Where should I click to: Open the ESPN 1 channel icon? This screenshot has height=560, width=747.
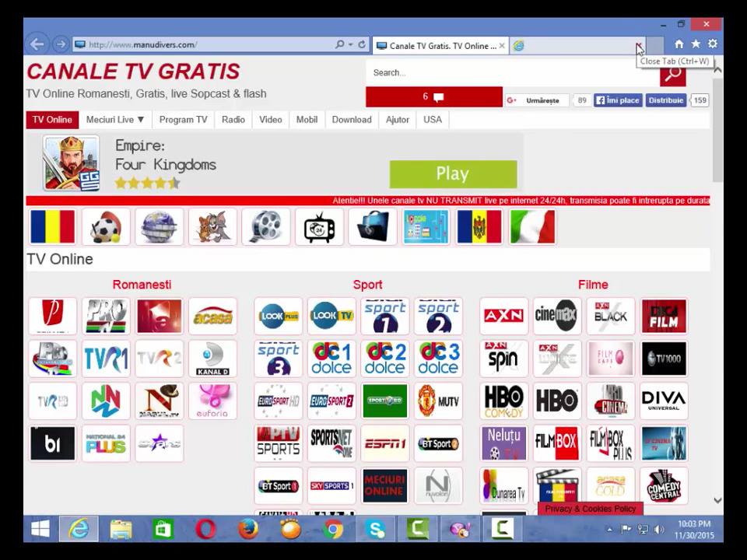click(385, 443)
